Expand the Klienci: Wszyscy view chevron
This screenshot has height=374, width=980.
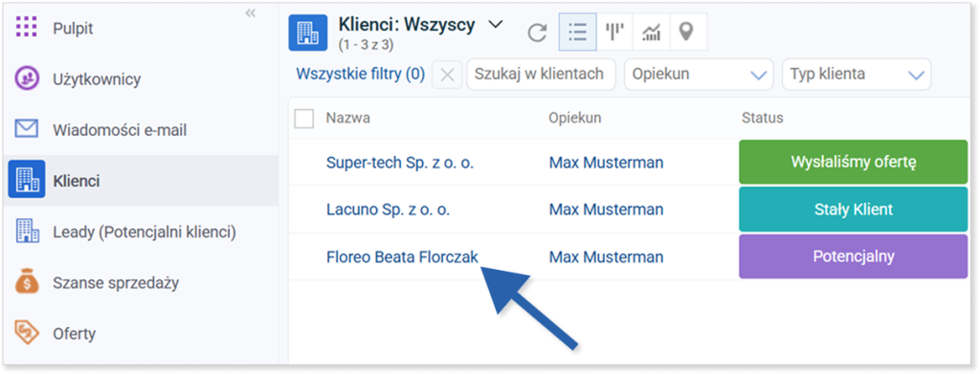click(495, 25)
